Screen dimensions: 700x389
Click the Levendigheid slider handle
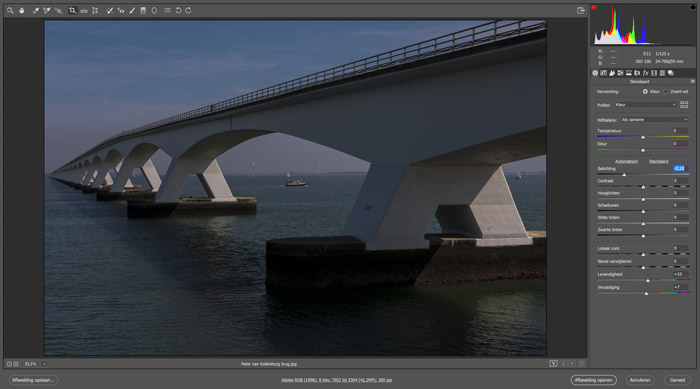point(648,280)
